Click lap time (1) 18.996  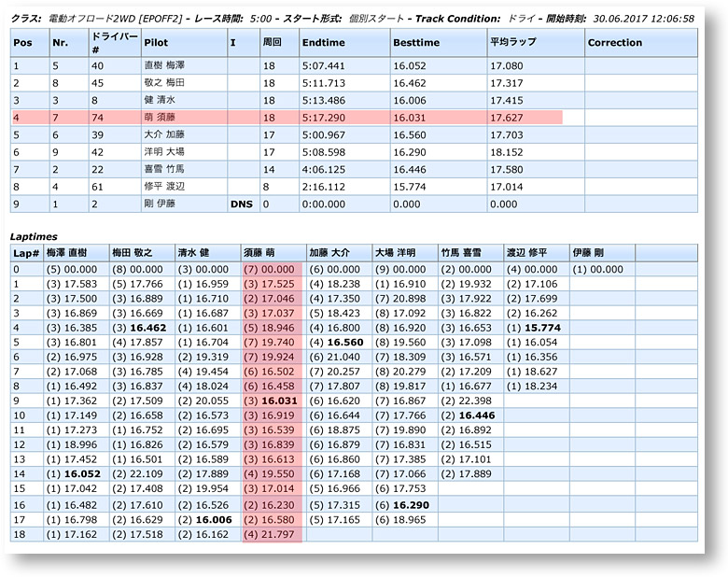tap(72, 444)
